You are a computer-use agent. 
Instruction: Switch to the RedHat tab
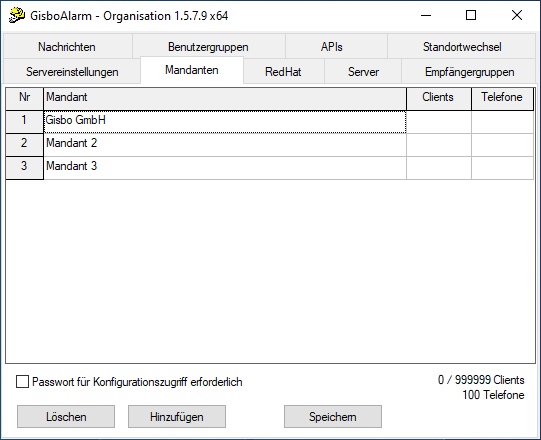tap(283, 71)
